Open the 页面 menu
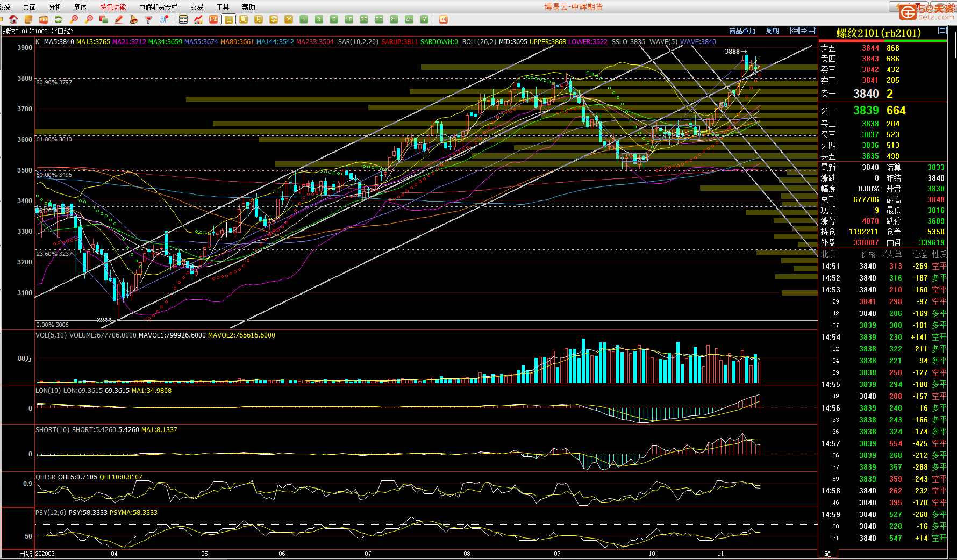Image resolution: width=957 pixels, height=560 pixels. pyautogui.click(x=30, y=7)
